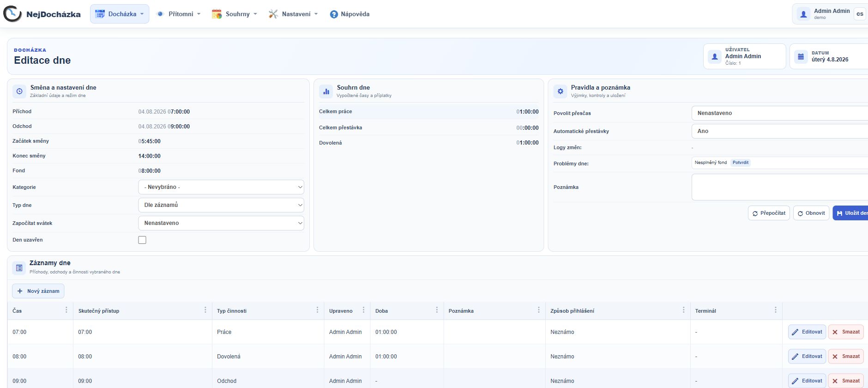The width and height of the screenshot is (868, 388).
Task: Delete the 09:00 Odchod record
Action: pos(846,381)
